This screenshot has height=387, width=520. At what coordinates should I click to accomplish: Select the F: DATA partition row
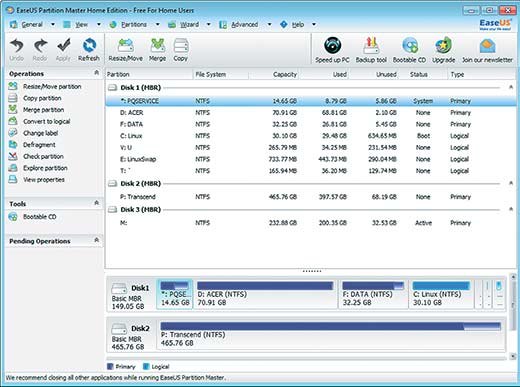(311, 124)
